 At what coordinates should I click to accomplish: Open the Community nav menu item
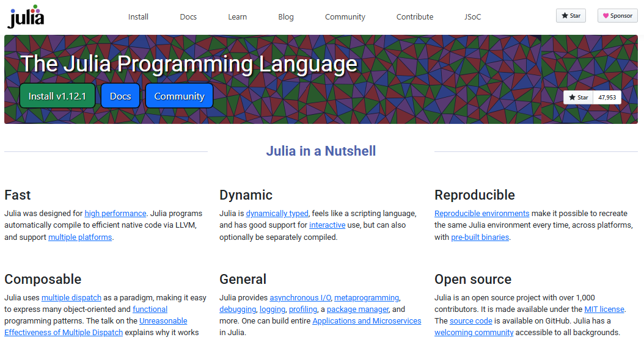(345, 17)
